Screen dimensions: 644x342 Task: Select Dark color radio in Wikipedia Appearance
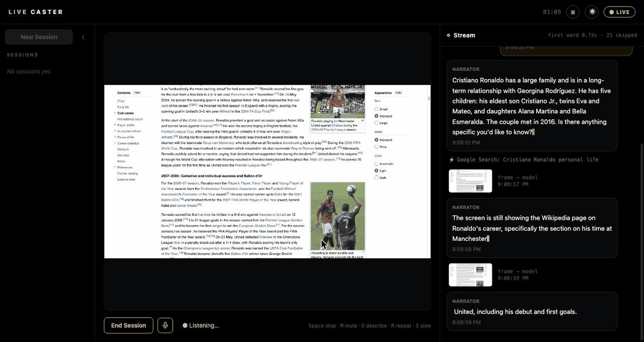click(x=376, y=177)
